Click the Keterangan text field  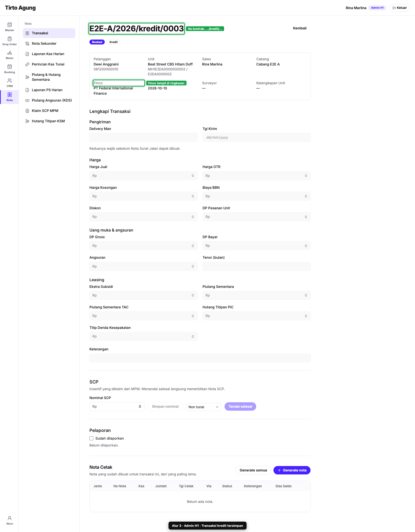click(x=200, y=358)
